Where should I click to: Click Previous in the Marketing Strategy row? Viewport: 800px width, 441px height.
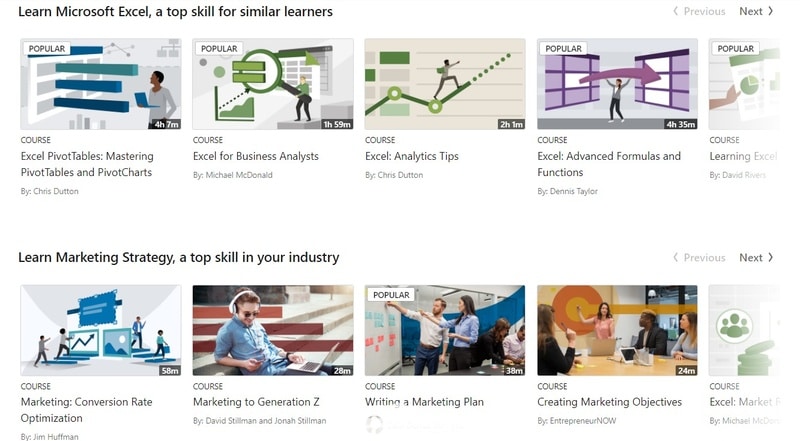click(698, 258)
